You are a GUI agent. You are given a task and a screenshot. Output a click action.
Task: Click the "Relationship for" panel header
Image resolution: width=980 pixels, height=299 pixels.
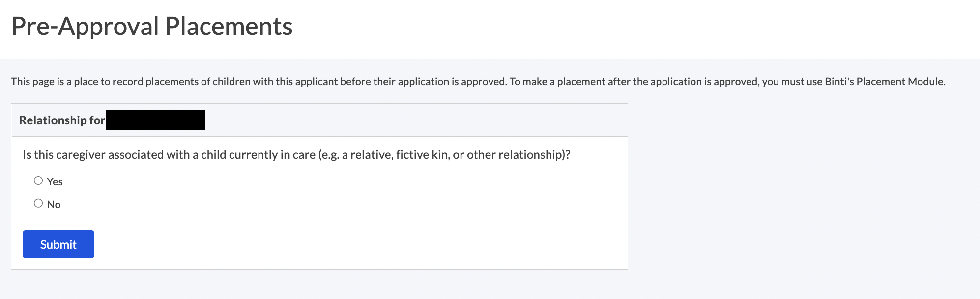(62, 120)
